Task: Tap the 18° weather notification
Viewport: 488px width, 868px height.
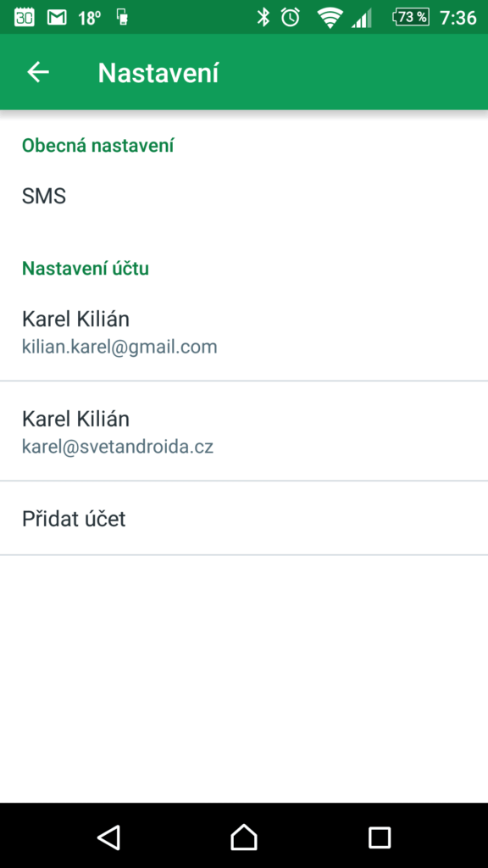Action: pyautogui.click(x=90, y=18)
